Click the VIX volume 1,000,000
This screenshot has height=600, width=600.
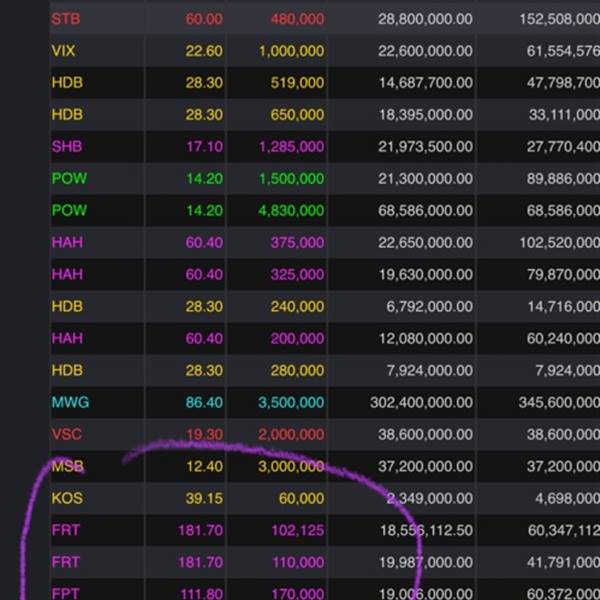pyautogui.click(x=291, y=51)
